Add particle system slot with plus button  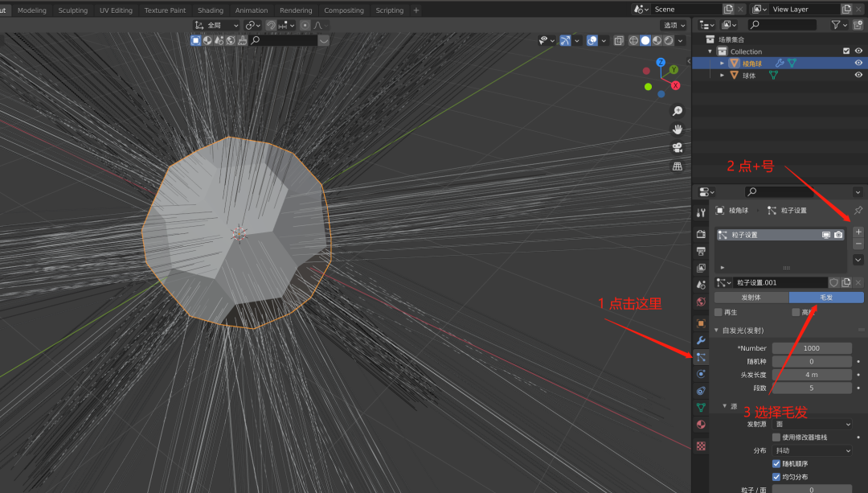click(858, 232)
